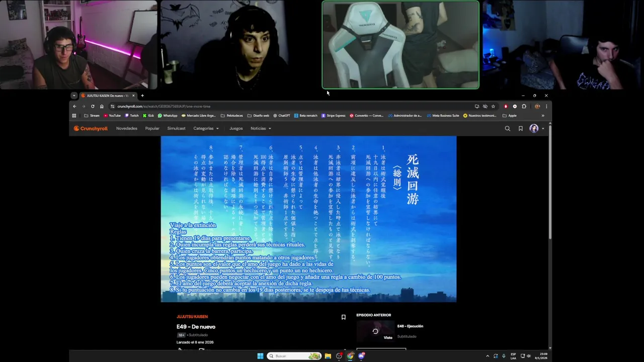This screenshot has width=644, height=362.
Task: Open the Beta rematch bookmark
Action: pyautogui.click(x=306, y=116)
